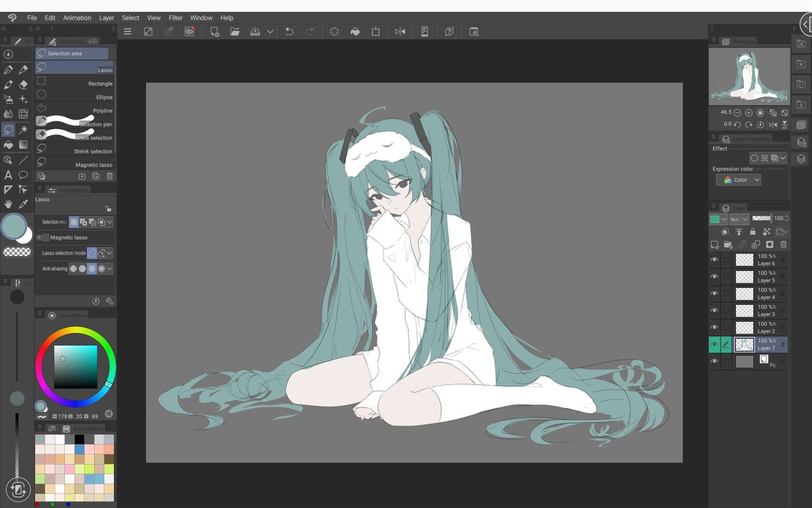The image size is (812, 508).
Task: Click the Deselect dotted circle icon
Action: point(334,31)
